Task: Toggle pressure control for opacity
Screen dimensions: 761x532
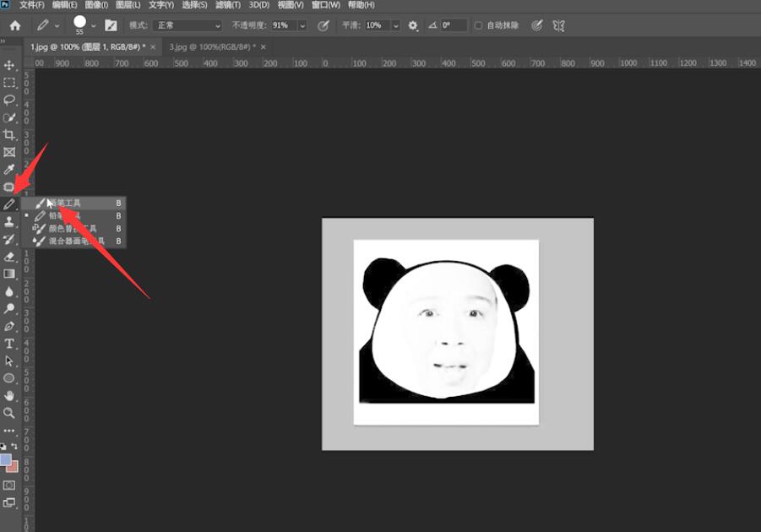Action: coord(323,25)
